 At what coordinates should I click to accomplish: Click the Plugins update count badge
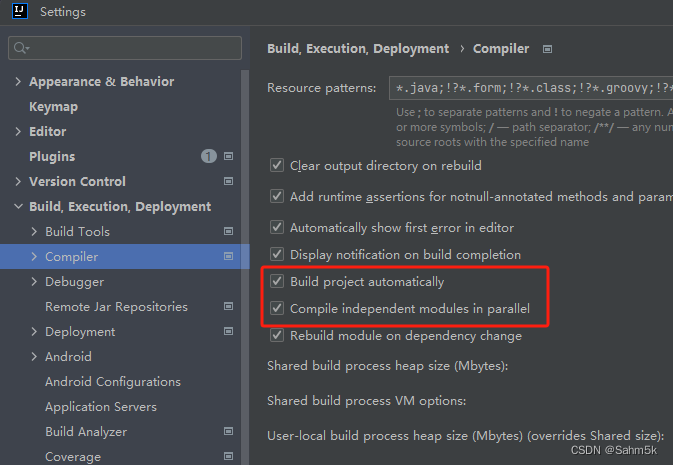[209, 156]
